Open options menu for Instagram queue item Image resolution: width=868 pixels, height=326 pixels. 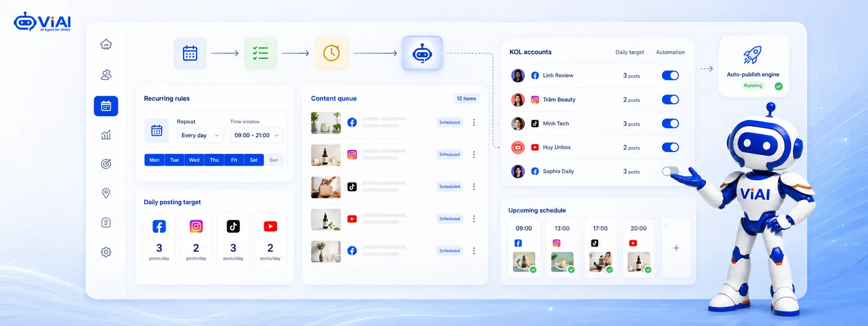pyautogui.click(x=474, y=155)
